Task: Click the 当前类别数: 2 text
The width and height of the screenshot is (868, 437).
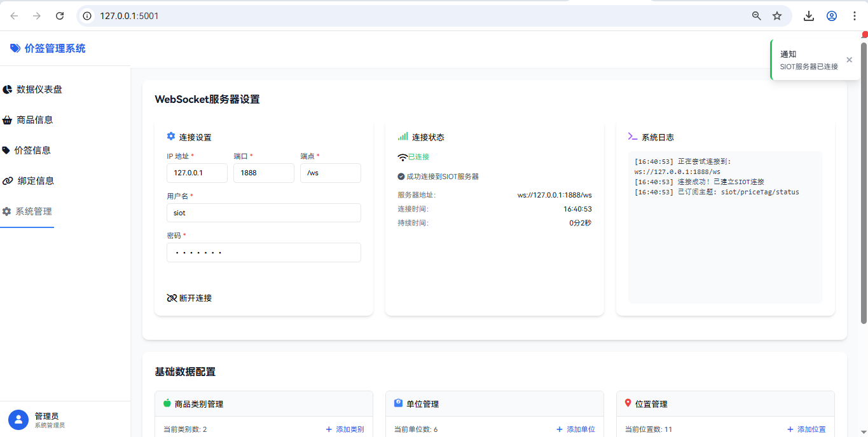Action: click(185, 429)
